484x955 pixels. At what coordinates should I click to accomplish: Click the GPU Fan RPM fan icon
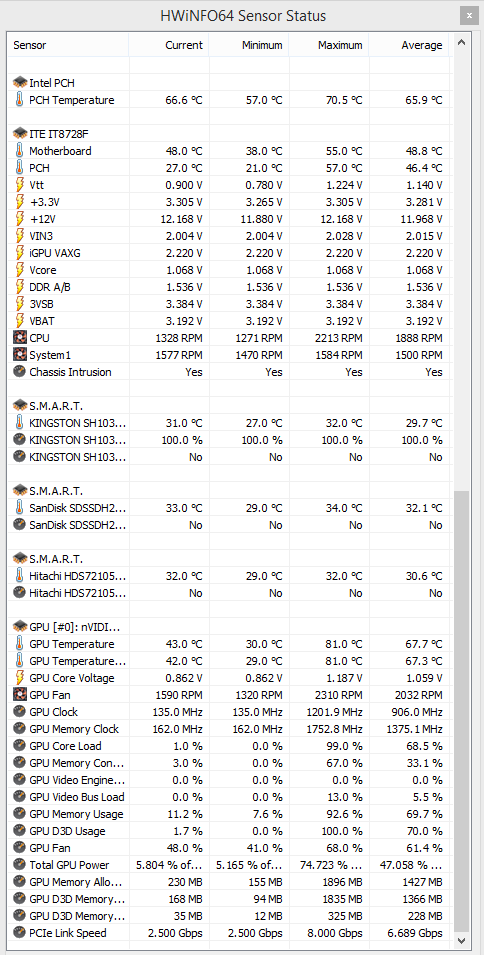19,694
